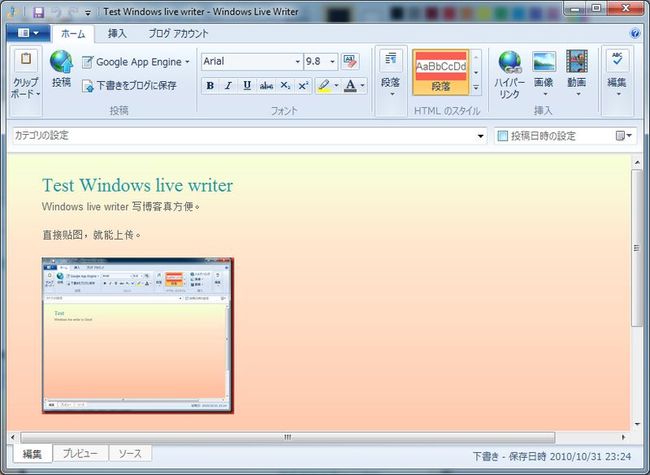The height and width of the screenshot is (475, 650).
Task: Apply strikethrough formatting
Action: coord(266,86)
